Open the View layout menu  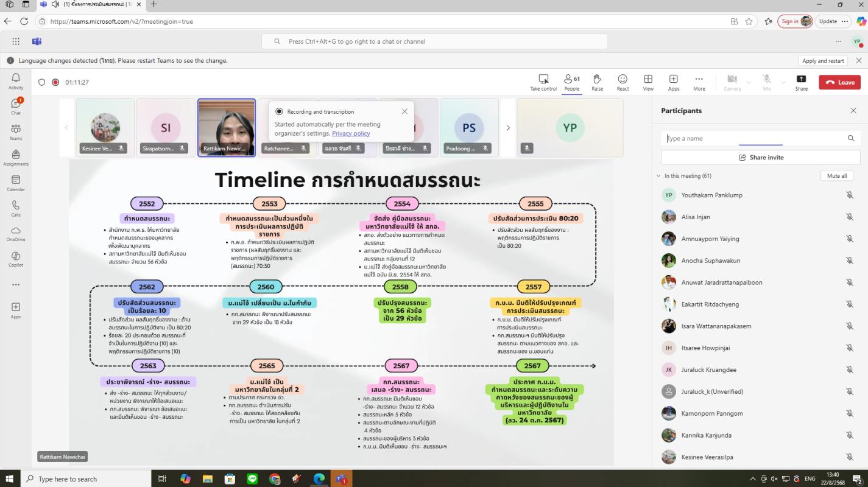[648, 82]
